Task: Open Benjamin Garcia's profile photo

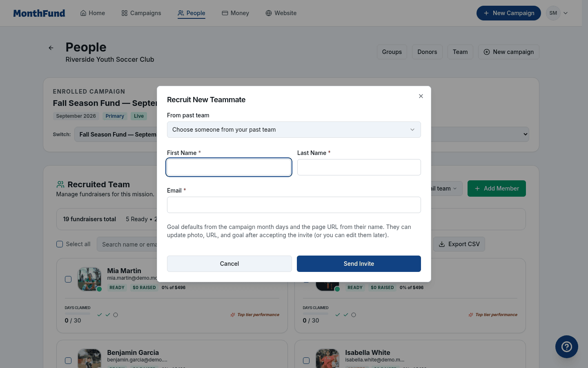Action: tap(89, 359)
